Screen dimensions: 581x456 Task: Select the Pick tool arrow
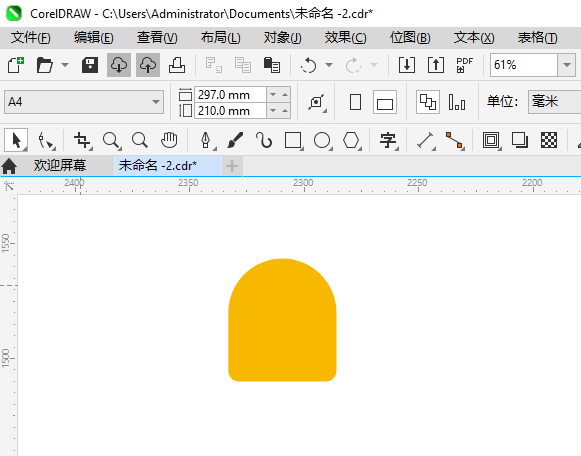tap(16, 140)
